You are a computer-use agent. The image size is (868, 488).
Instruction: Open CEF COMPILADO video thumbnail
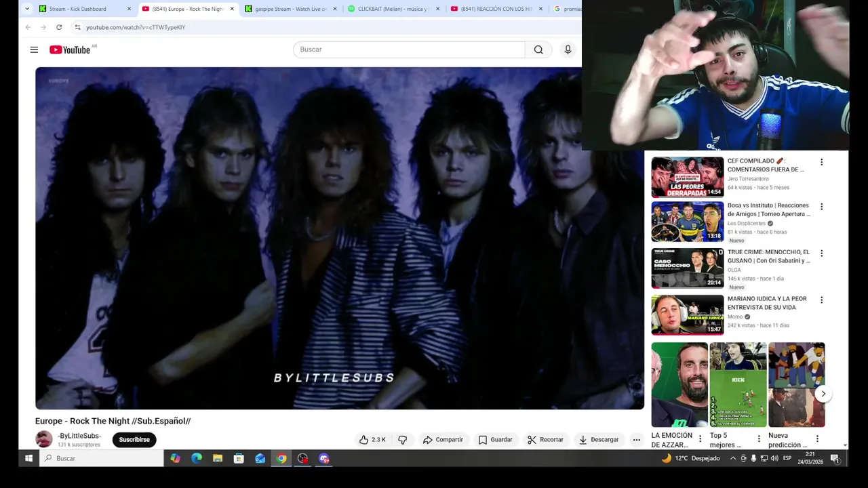coord(688,177)
